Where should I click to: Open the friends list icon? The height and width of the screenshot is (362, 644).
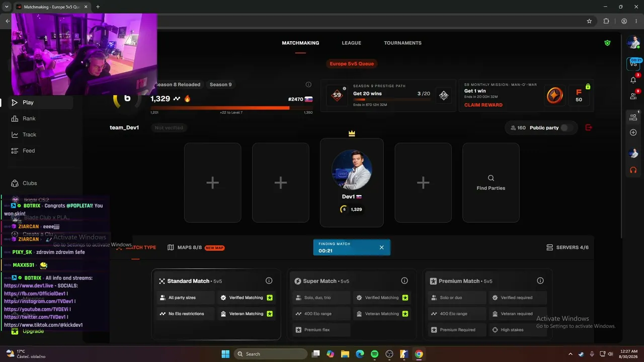tap(633, 96)
